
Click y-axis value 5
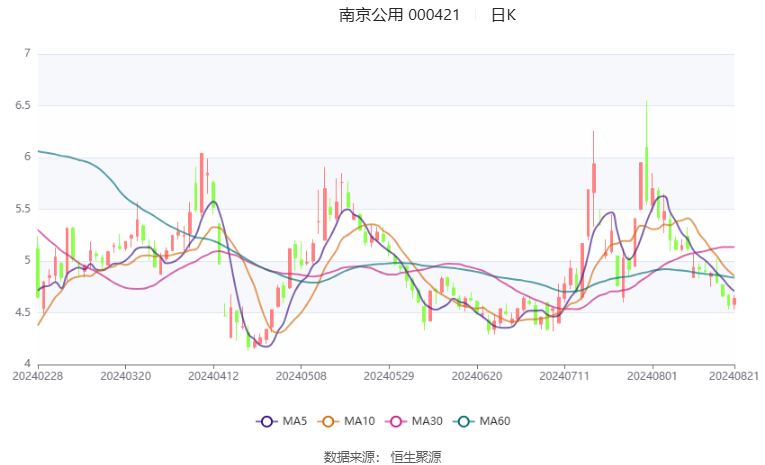point(27,260)
